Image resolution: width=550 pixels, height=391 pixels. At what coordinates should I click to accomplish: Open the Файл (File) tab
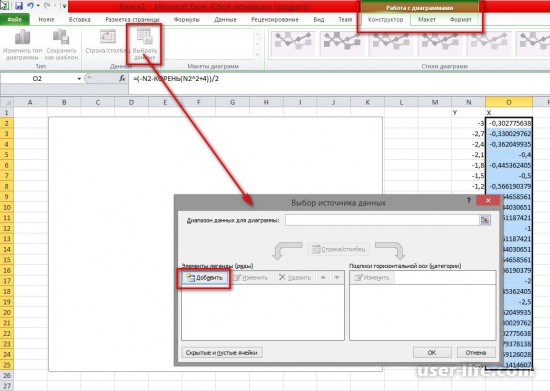14,20
